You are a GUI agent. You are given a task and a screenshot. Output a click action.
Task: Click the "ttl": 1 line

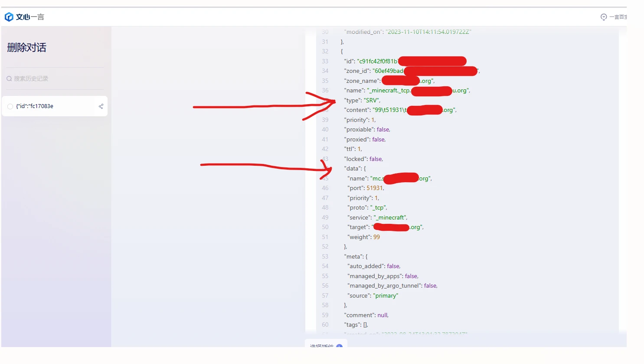point(353,149)
